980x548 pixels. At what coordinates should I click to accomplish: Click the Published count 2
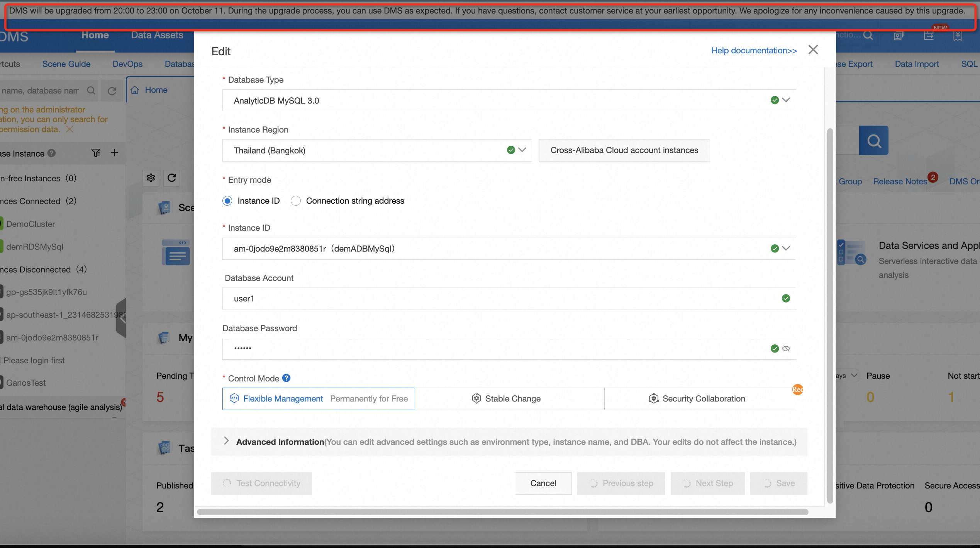pyautogui.click(x=160, y=507)
